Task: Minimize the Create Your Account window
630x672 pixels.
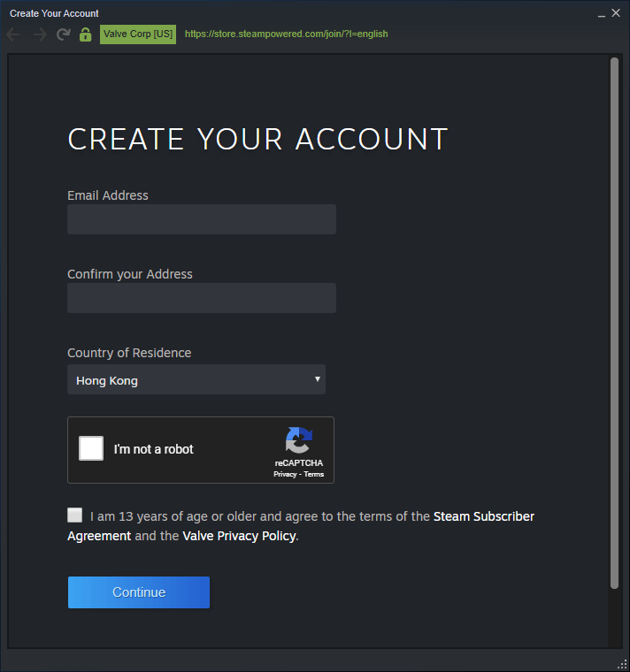Action: point(602,14)
